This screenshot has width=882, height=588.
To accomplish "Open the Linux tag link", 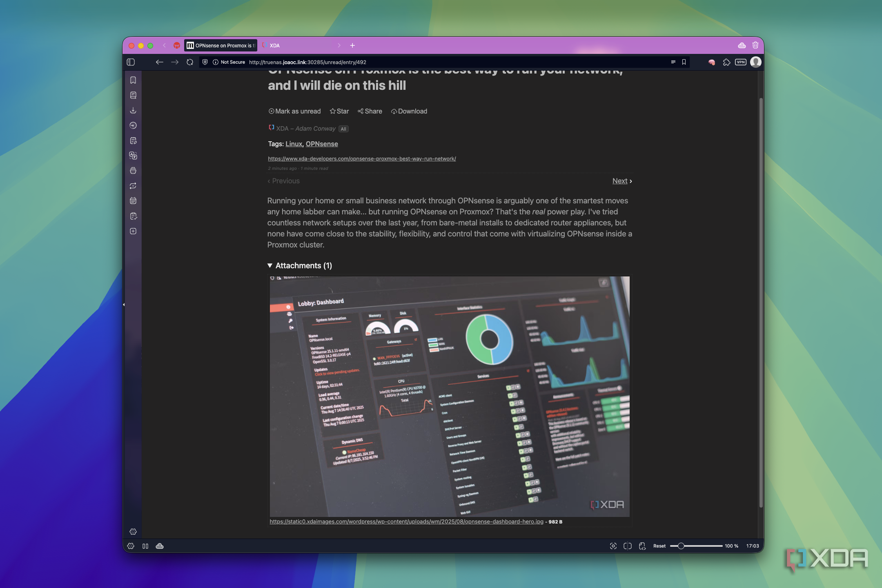I will pyautogui.click(x=294, y=144).
